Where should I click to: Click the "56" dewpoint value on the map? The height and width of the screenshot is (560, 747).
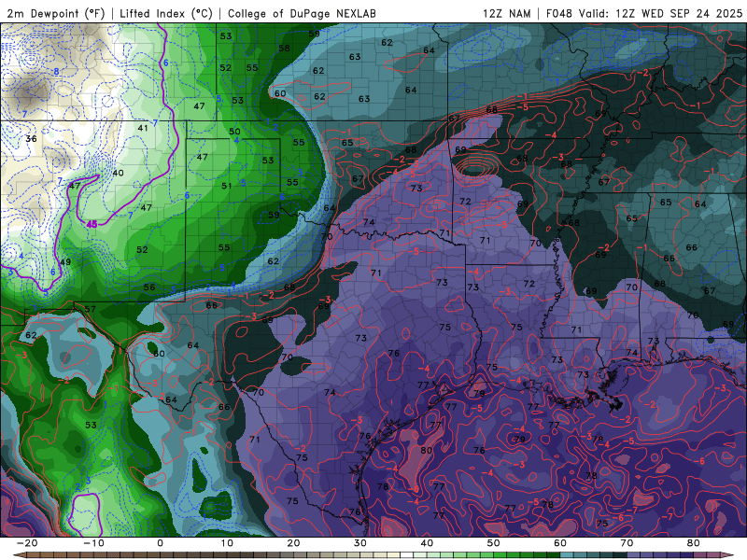149,287
